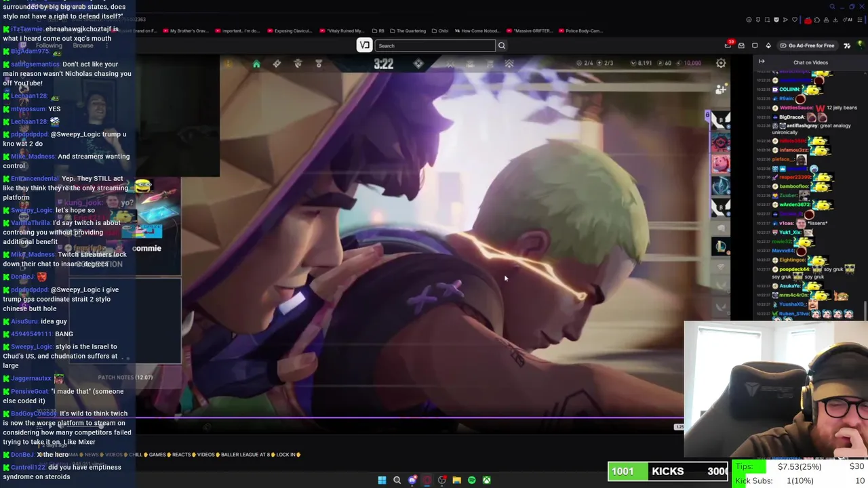Image resolution: width=868 pixels, height=488 pixels.
Task: Open the RB bookmark folder
Action: (x=378, y=30)
